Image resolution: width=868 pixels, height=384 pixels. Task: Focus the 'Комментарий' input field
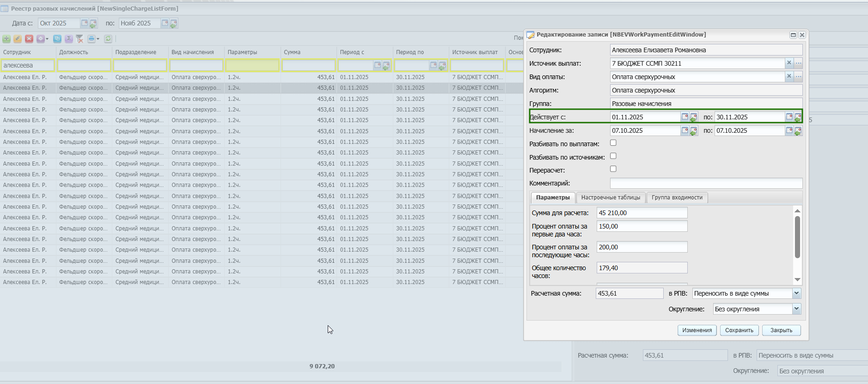pyautogui.click(x=706, y=183)
